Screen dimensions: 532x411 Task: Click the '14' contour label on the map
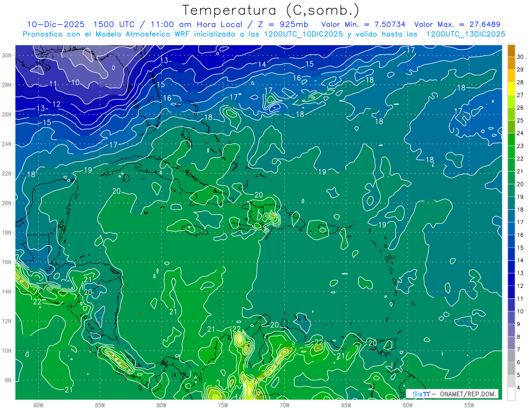coord(262,64)
